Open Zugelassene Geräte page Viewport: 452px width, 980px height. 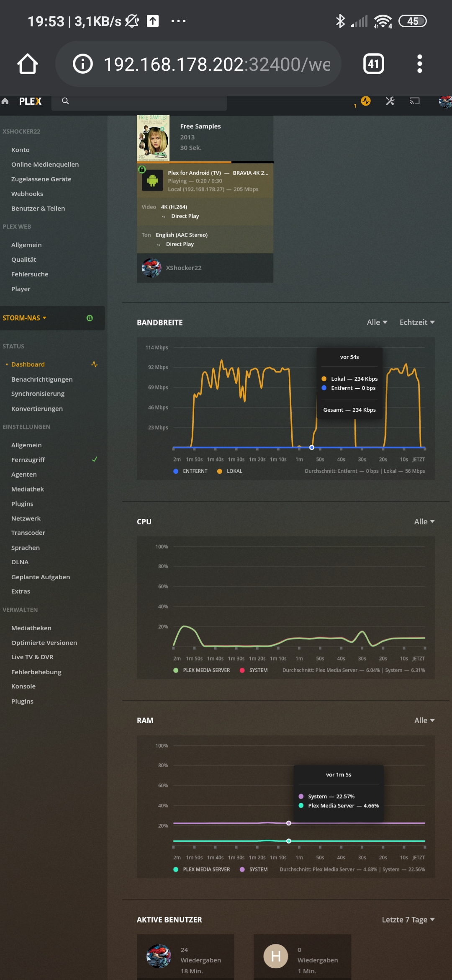point(41,179)
